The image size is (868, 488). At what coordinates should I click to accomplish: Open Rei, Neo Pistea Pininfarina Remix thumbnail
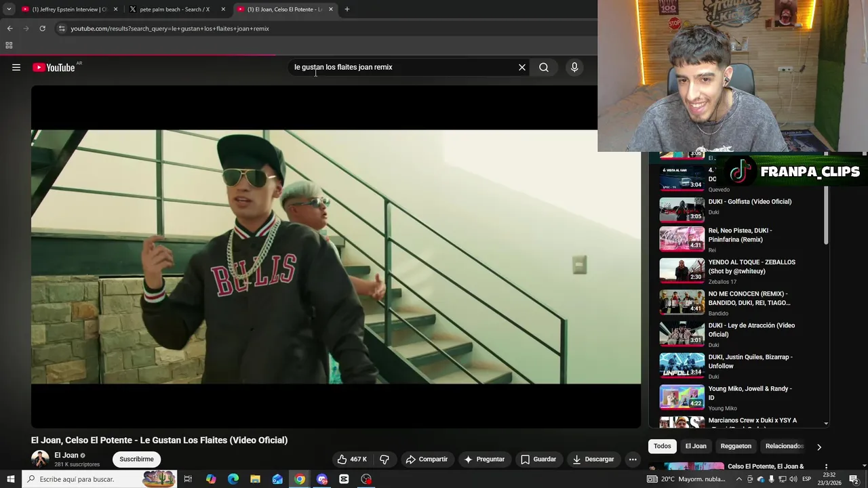[682, 239]
